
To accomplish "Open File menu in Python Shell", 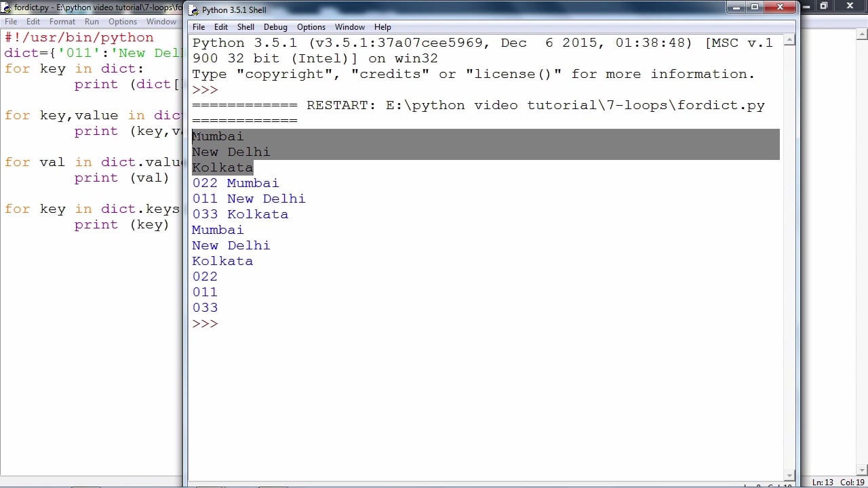I will [x=199, y=27].
